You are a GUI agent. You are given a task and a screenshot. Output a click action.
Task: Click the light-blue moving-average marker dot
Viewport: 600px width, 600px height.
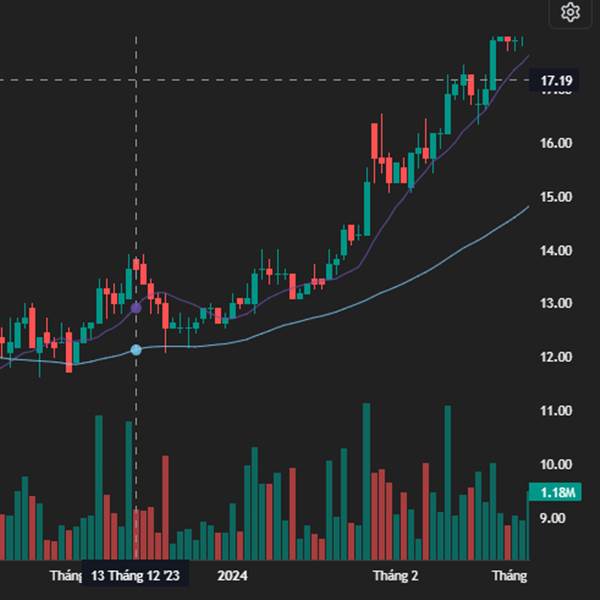(136, 350)
